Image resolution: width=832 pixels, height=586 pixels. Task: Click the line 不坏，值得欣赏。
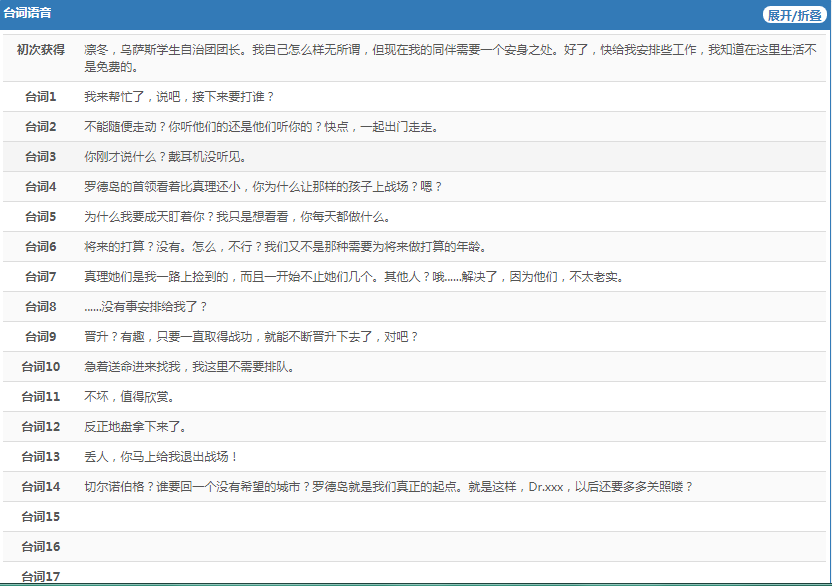[129, 397]
